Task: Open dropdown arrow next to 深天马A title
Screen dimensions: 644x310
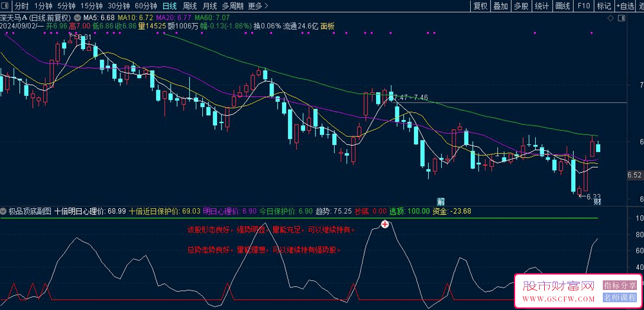Action: (78, 17)
